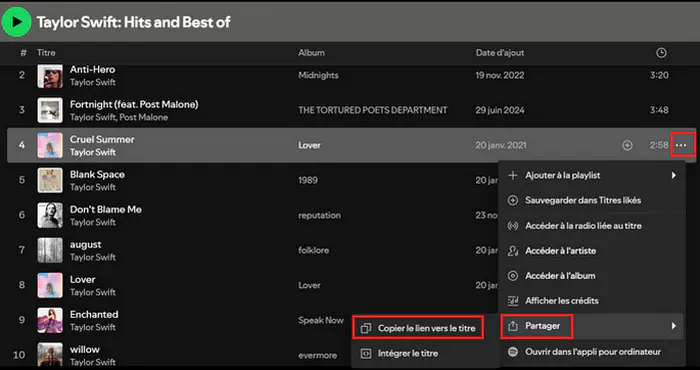700x370 pixels.
Task: Click duration 3:48 of Fortnight
Action: coord(659,110)
